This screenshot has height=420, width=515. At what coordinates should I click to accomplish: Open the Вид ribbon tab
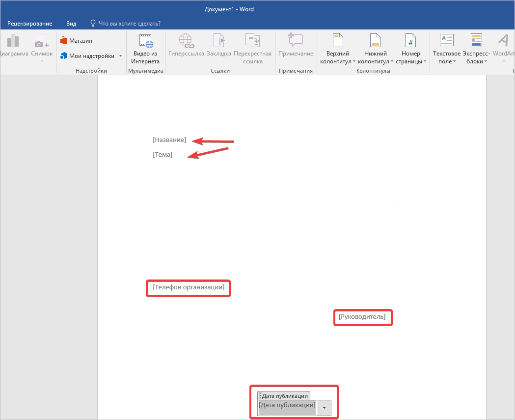point(71,23)
